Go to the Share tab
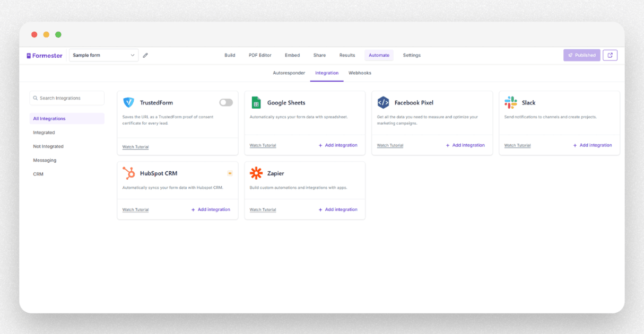The width and height of the screenshot is (644, 334). coord(319,55)
